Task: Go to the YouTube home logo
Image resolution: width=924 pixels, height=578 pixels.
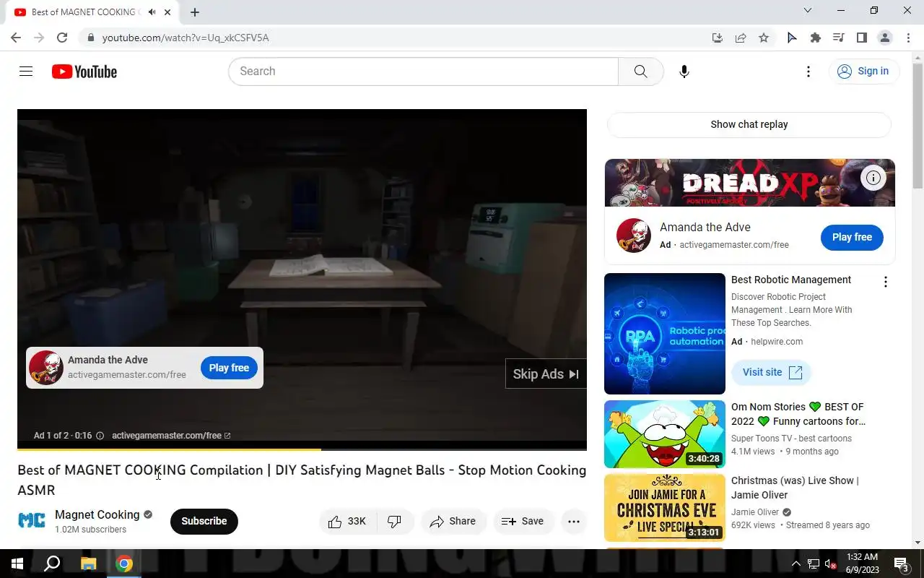Action: click(x=84, y=72)
